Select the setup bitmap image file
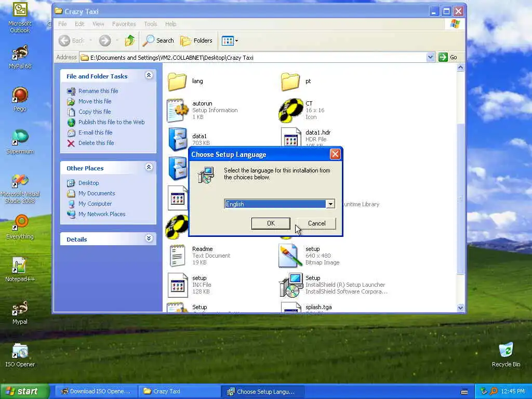Viewport: 532px width, 399px height. pos(309,256)
